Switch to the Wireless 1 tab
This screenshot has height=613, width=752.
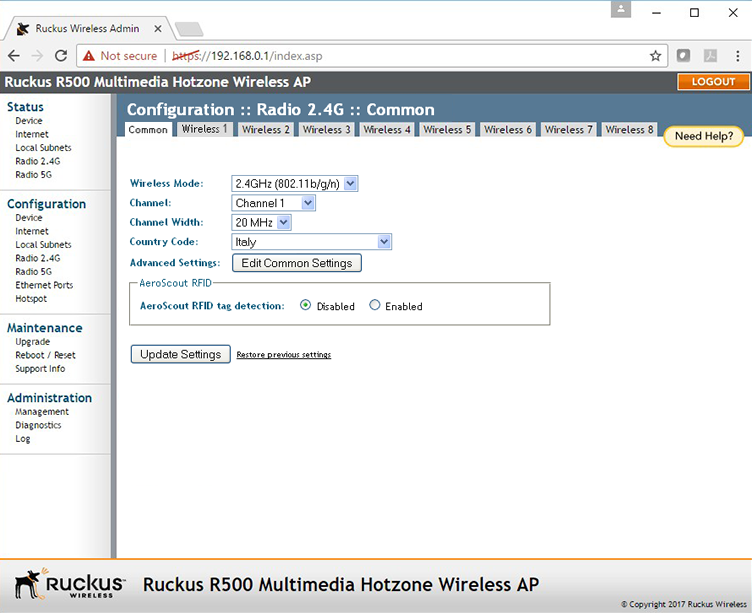pyautogui.click(x=204, y=129)
